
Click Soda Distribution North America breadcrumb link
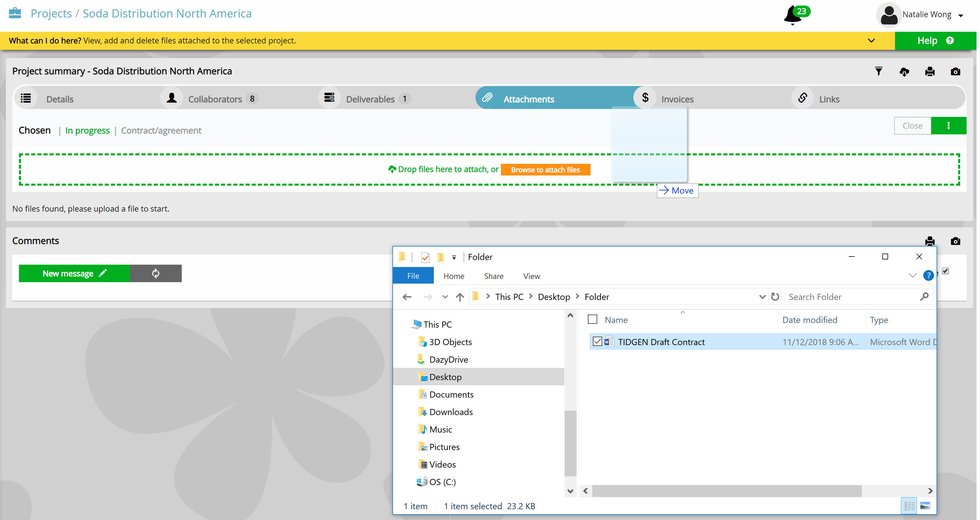(x=167, y=13)
